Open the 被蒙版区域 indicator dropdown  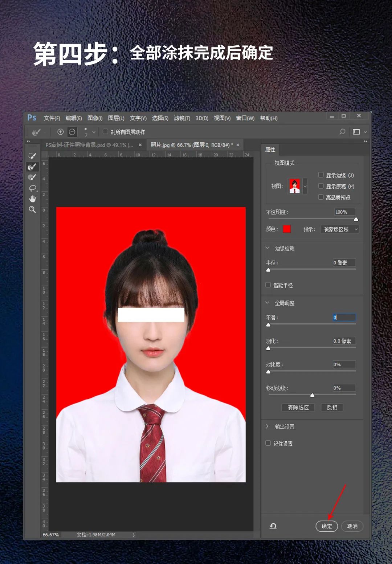(340, 229)
